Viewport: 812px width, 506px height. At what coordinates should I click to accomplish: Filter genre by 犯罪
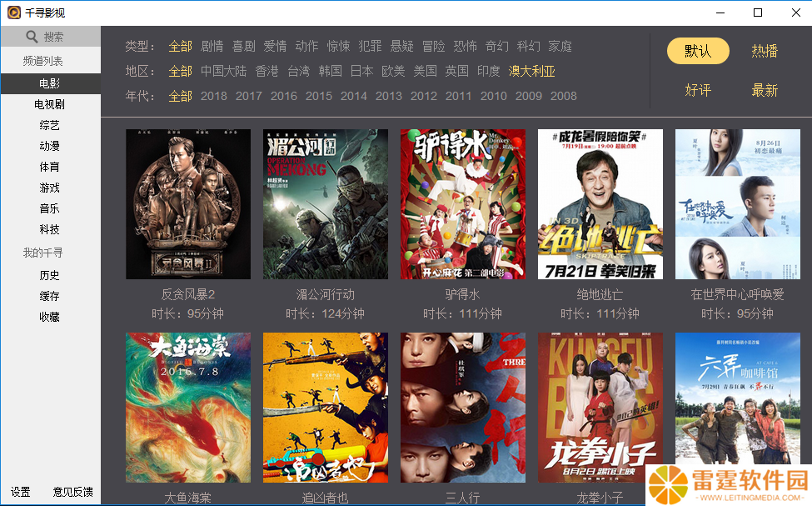click(x=370, y=46)
